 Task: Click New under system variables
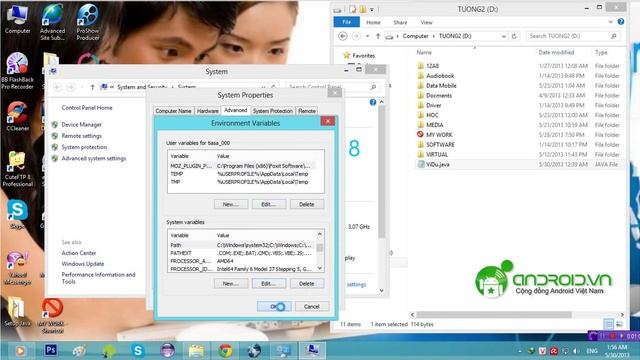[x=231, y=284]
